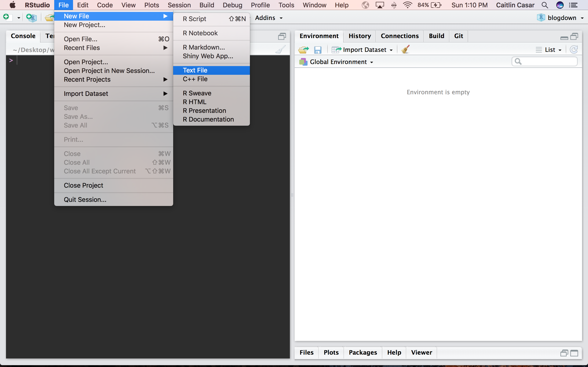Open the macOS Spotlight search icon
This screenshot has width=588, height=367.
point(545,5)
